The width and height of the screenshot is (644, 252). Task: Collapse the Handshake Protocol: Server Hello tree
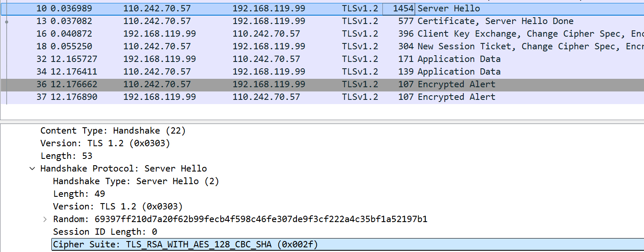(x=32, y=169)
